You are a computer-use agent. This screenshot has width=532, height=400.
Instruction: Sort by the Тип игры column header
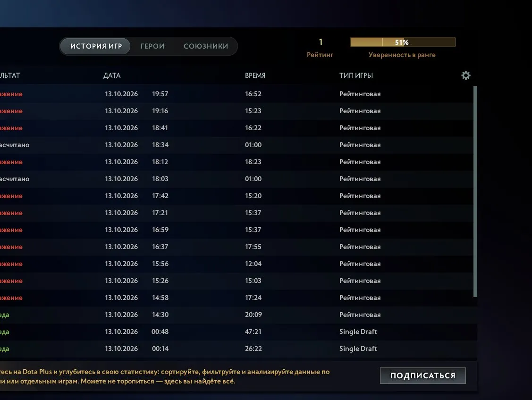click(356, 75)
